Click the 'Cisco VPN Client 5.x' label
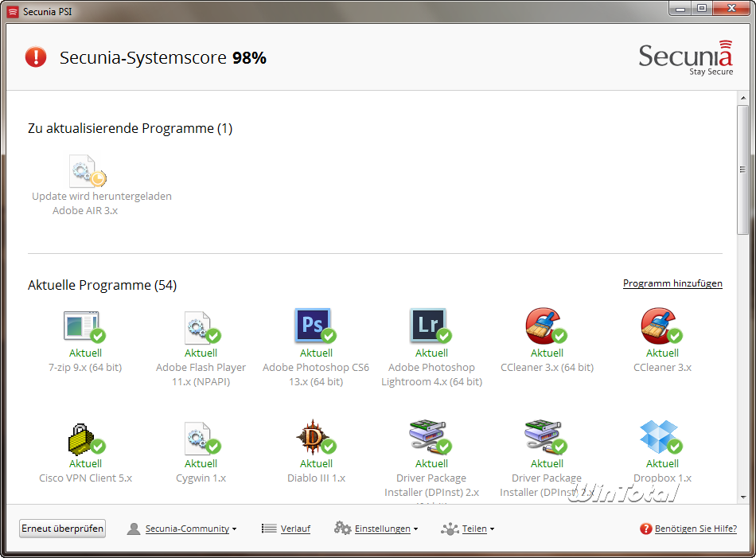Image resolution: width=756 pixels, height=558 pixels. (x=85, y=478)
